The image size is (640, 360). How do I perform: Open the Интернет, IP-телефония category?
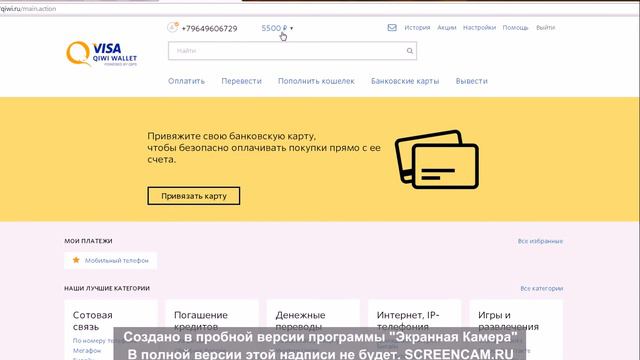tap(408, 321)
